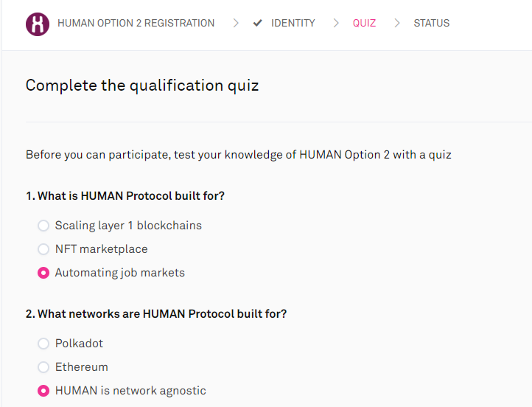Viewport: 532px width, 407px height.
Task: Click chevron between IDENTITY and QUIZ
Action: (335, 23)
